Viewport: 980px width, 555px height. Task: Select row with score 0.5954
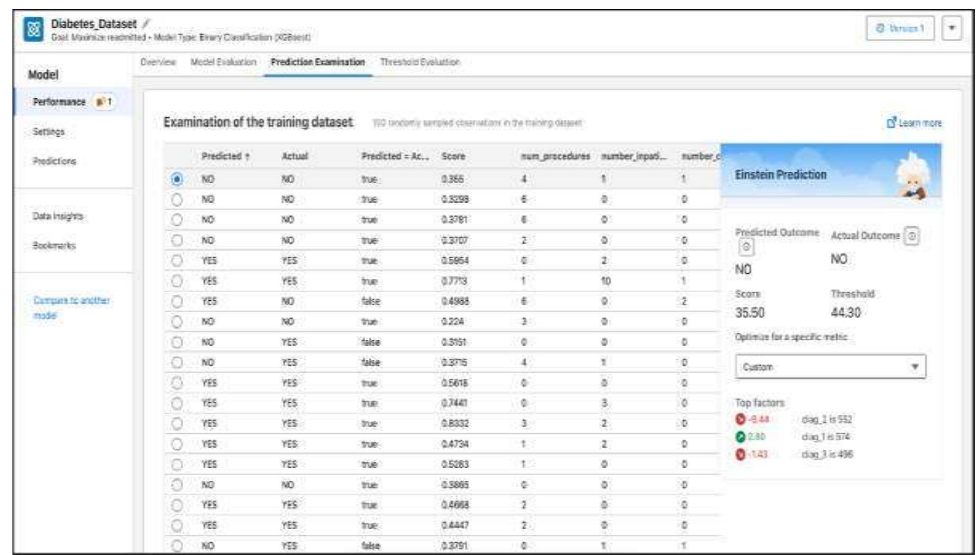[x=177, y=261]
